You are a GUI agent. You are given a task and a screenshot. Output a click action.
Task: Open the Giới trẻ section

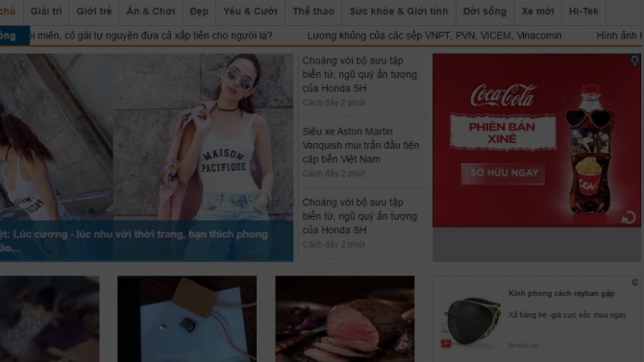(94, 12)
